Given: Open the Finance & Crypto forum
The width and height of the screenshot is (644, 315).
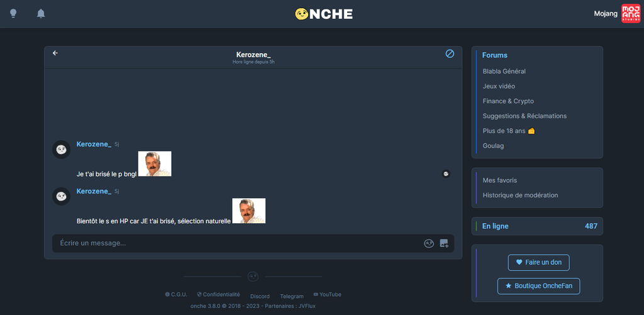Looking at the screenshot, I should [x=508, y=101].
